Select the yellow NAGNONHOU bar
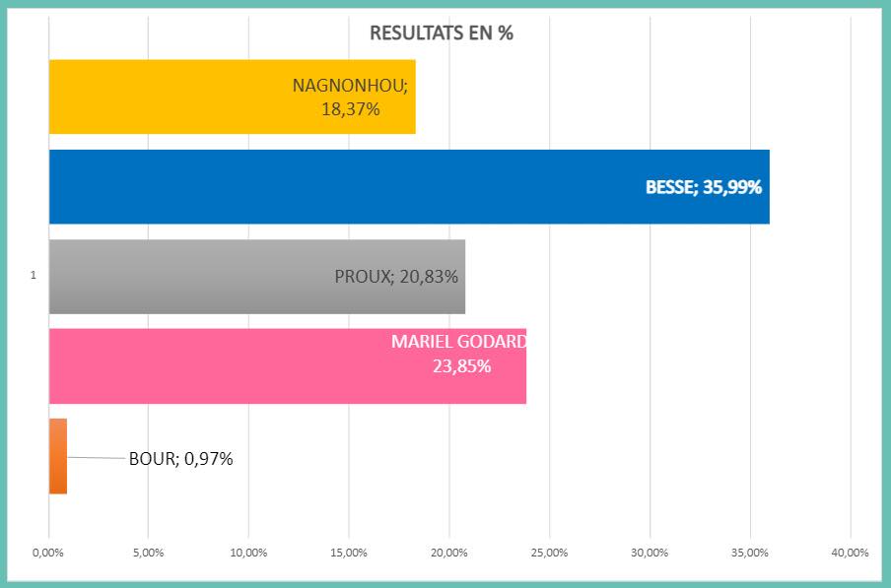The width and height of the screenshot is (891, 588). pyautogui.click(x=233, y=97)
